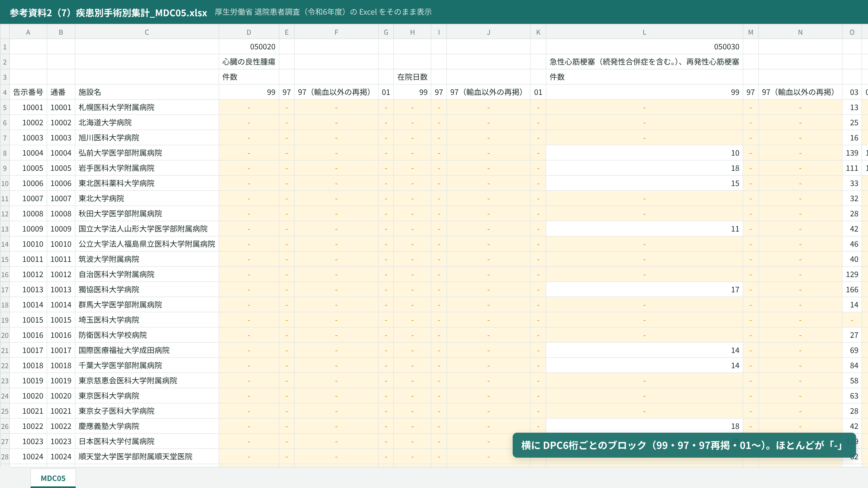Select column H header

[412, 32]
